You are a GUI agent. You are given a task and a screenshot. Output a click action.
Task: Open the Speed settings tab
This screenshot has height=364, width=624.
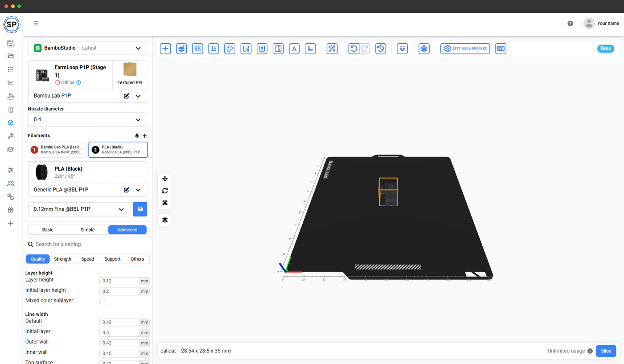tap(87, 259)
